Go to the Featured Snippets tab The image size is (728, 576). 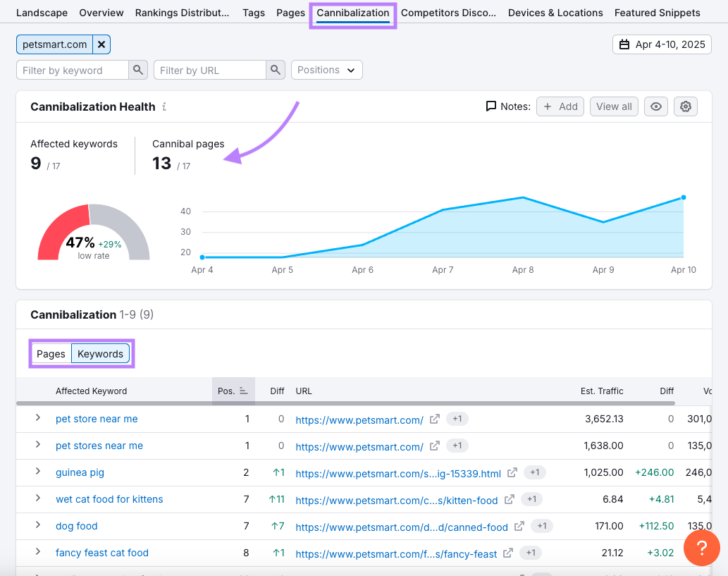tap(657, 13)
